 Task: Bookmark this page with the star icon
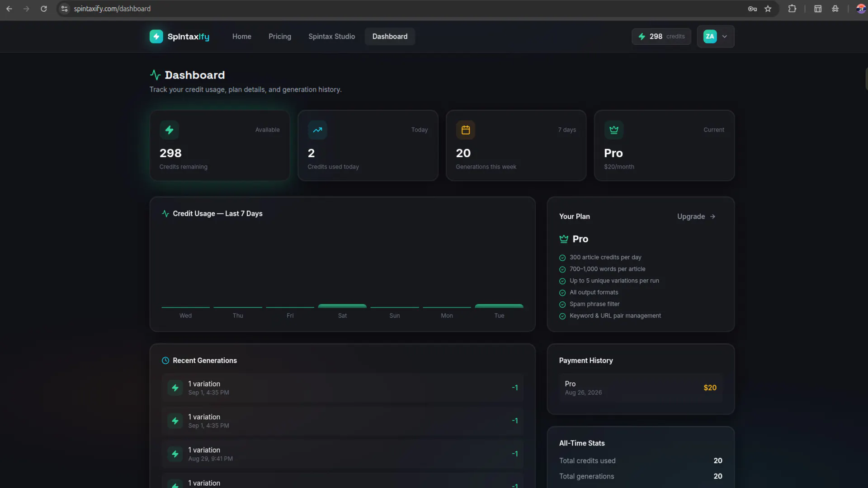pyautogui.click(x=768, y=9)
